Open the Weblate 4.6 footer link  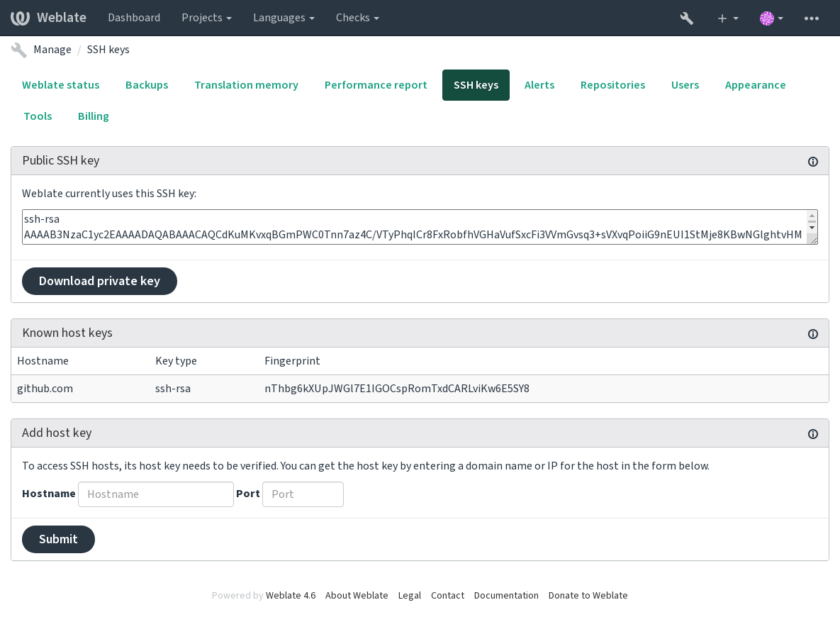click(291, 595)
